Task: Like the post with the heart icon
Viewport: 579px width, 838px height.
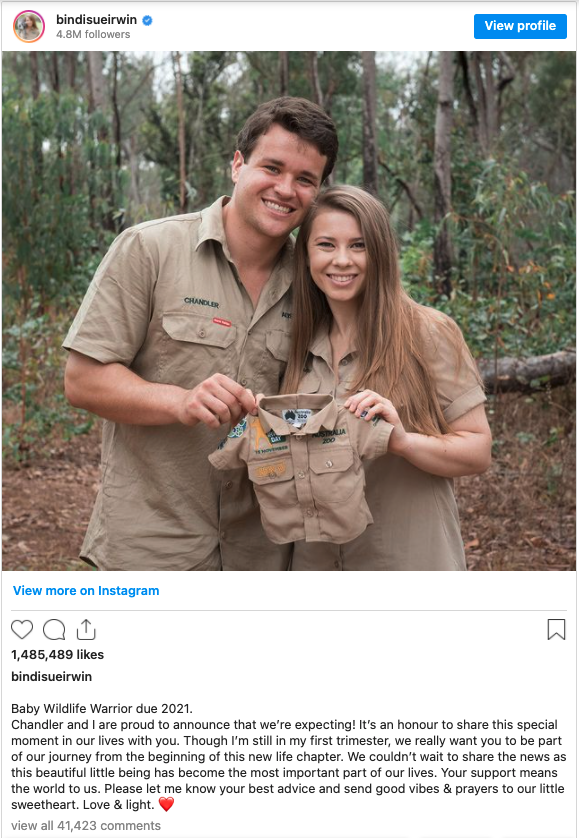Action: pyautogui.click(x=22, y=630)
